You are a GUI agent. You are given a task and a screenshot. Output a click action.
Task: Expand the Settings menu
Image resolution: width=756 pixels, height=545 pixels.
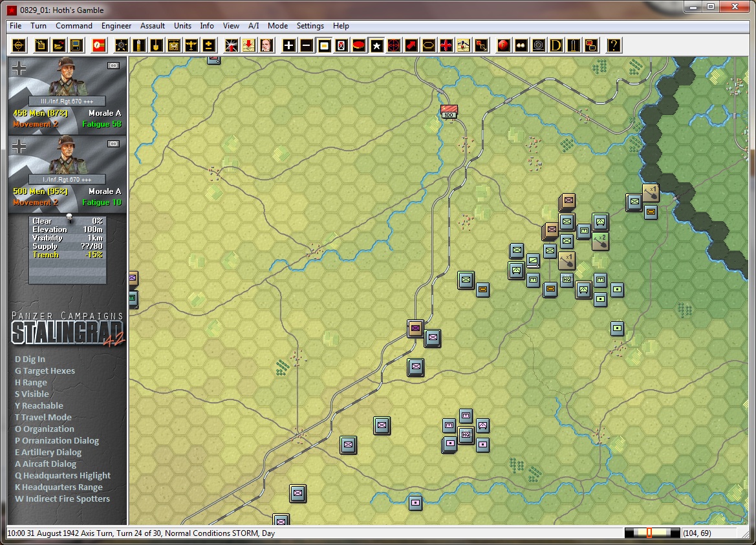[x=310, y=26]
